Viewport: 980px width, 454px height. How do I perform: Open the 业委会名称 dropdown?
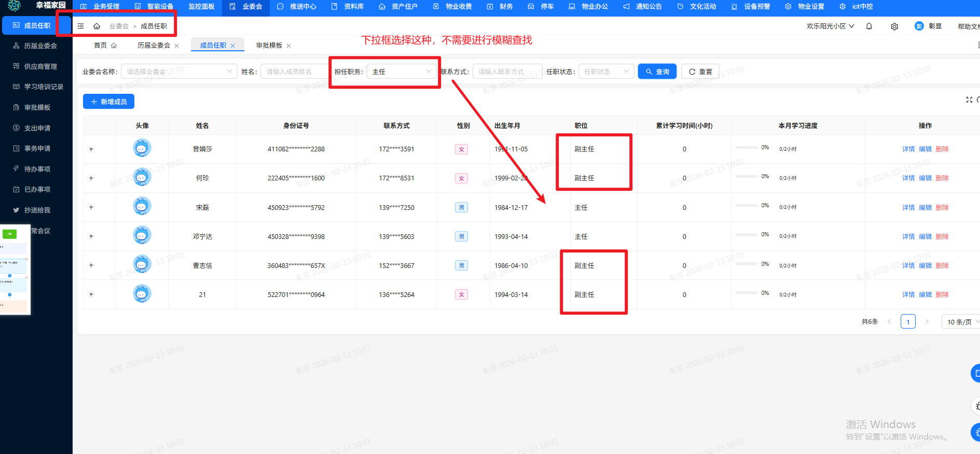178,72
